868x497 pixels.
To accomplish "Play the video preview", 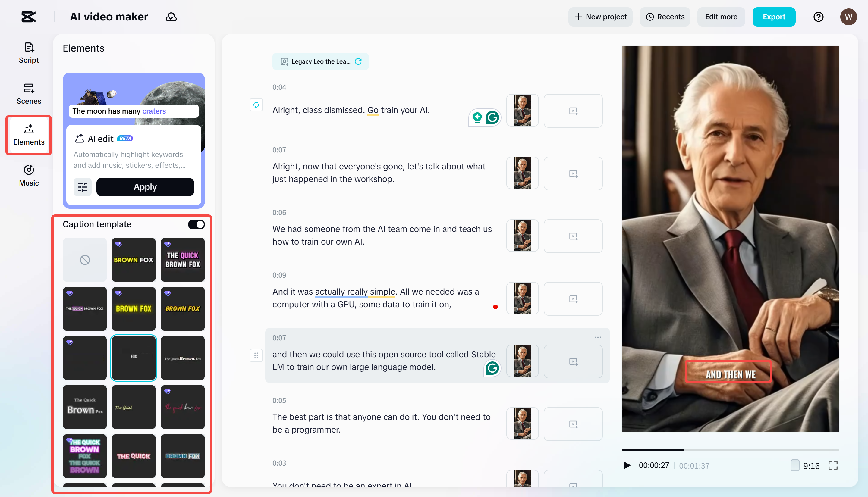I will coord(627,465).
